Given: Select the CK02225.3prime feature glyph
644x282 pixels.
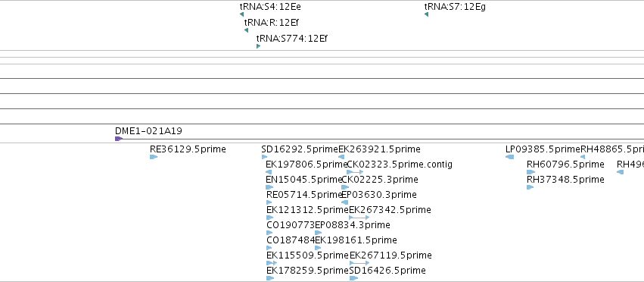Looking at the screenshot, I should pos(345,187).
